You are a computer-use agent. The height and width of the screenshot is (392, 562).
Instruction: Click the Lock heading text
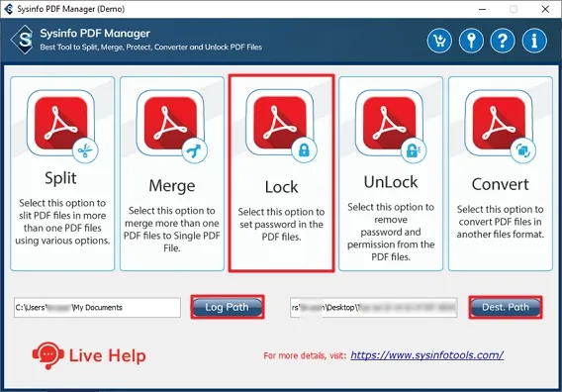(x=281, y=187)
